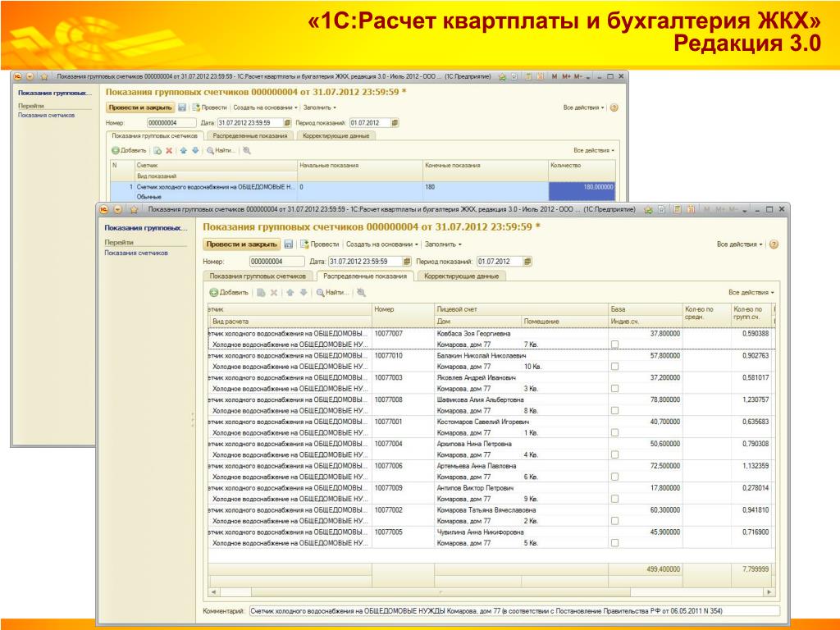The image size is (840, 630).
Task: Move row down arrow in back window
Action: (x=195, y=151)
